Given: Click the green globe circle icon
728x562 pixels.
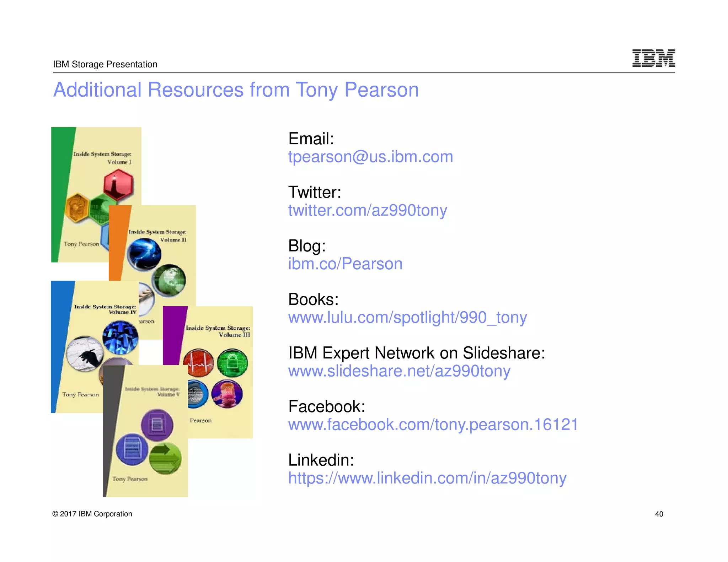Looking at the screenshot, I should tap(169, 280).
